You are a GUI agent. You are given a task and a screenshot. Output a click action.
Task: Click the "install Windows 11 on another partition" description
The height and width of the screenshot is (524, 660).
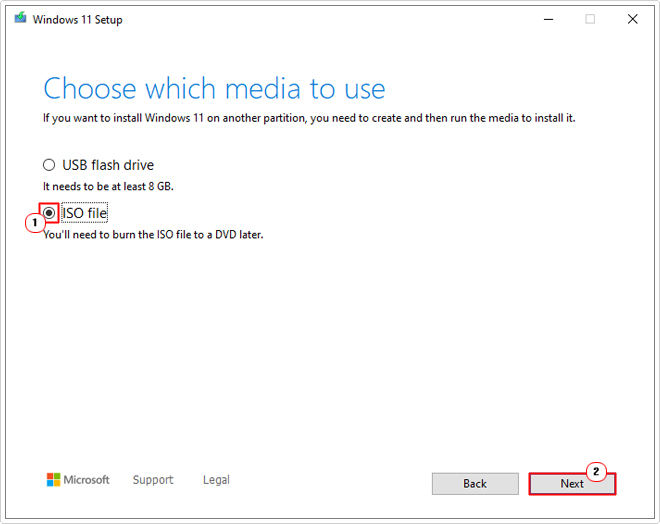[309, 118]
